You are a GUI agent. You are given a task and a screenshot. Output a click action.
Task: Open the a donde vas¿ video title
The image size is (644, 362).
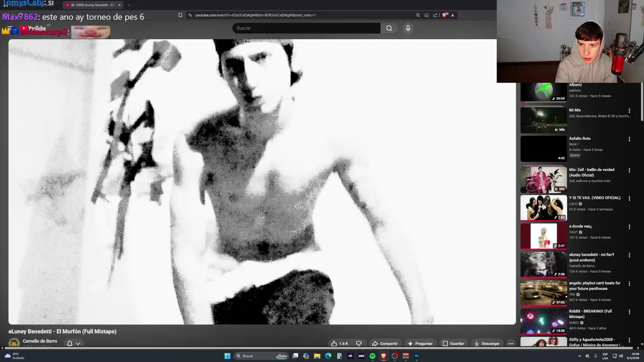580,226
